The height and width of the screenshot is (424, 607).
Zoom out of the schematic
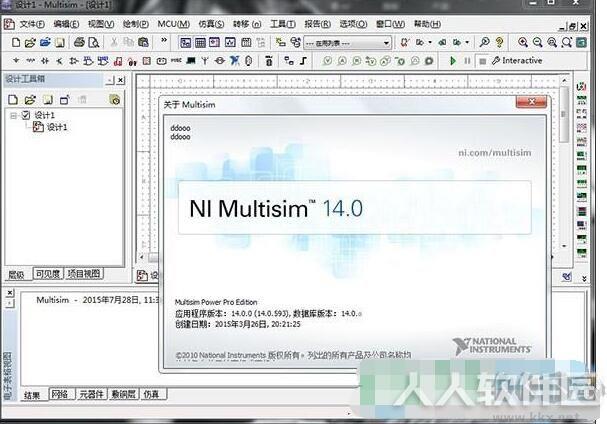pyautogui.click(x=537, y=42)
